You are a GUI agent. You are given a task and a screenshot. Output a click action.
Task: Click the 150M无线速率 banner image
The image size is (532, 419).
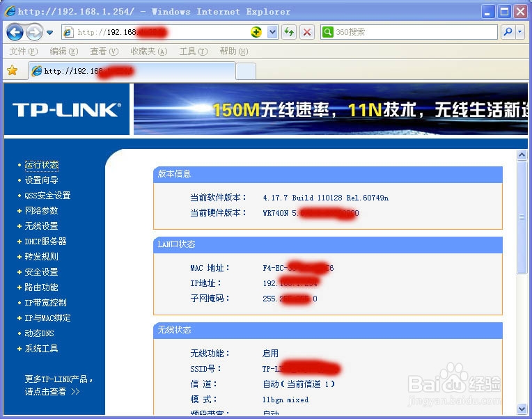pyautogui.click(x=331, y=109)
